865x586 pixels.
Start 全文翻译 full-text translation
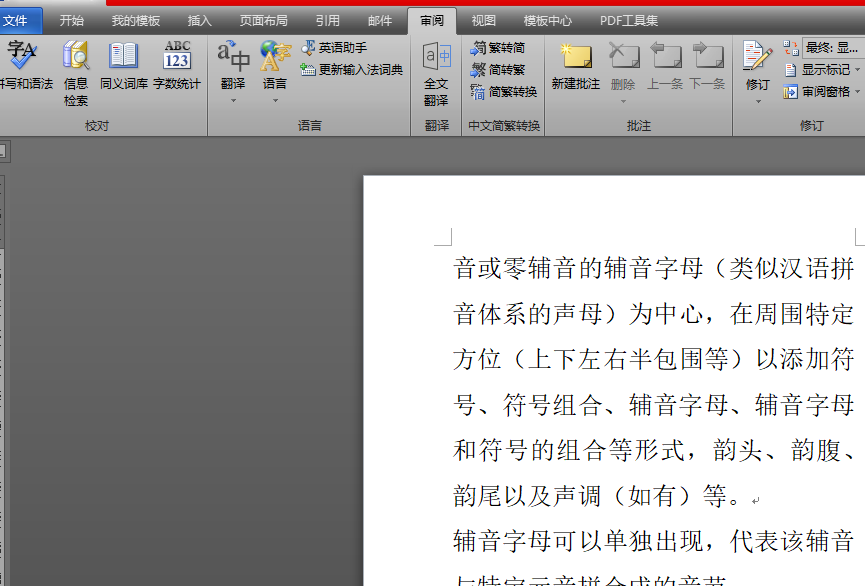tap(436, 74)
